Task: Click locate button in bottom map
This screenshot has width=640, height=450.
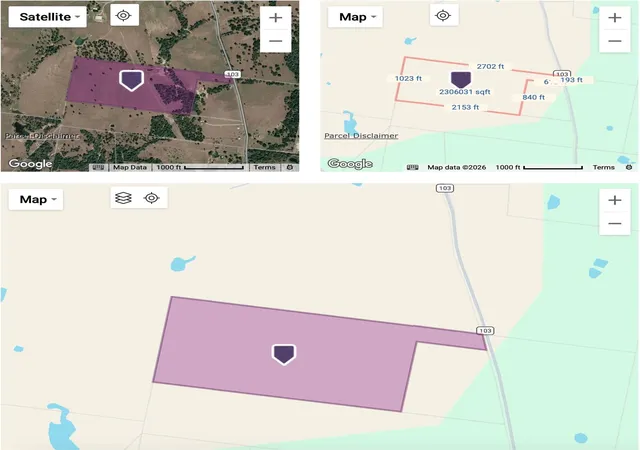Action: [151, 198]
